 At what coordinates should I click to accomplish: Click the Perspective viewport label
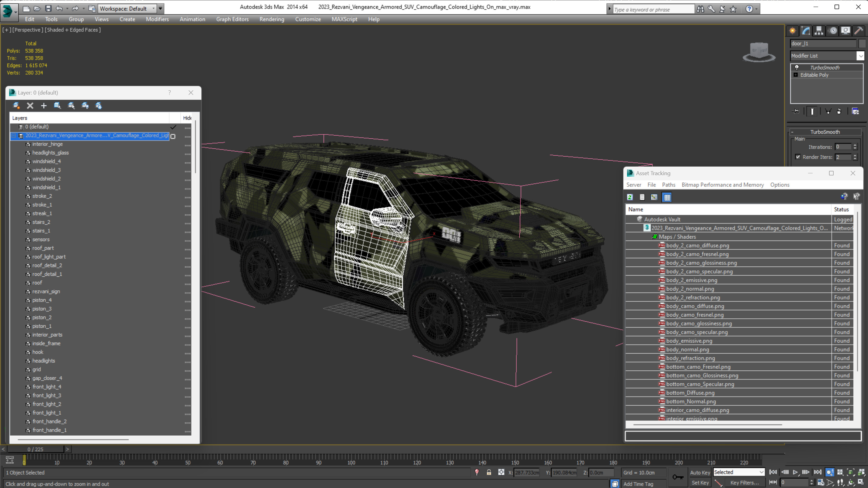click(x=27, y=30)
